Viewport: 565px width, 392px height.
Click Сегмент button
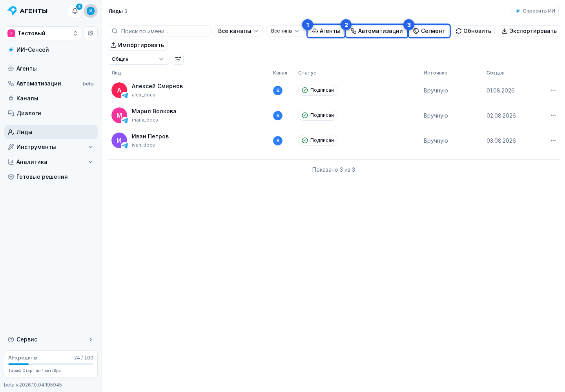[x=429, y=31]
